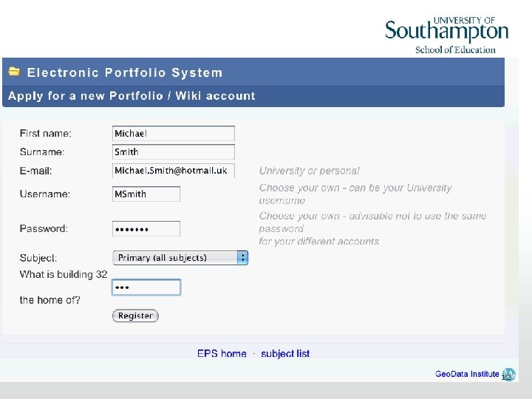
Task: Click the 'Password:' label
Action: click(44, 228)
